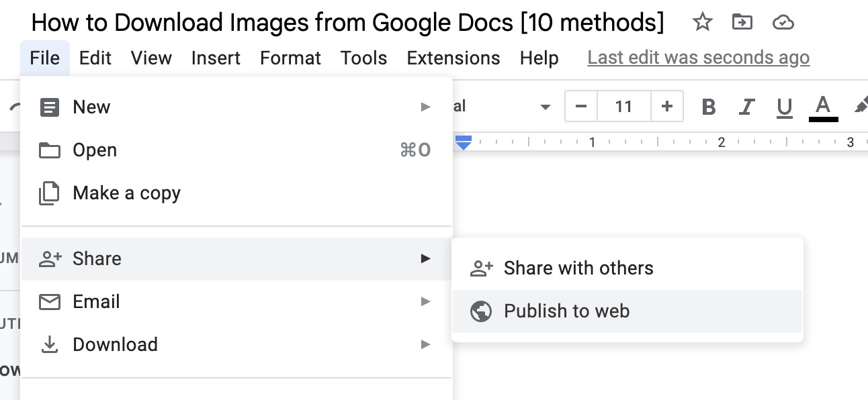Open the Extensions menu
The width and height of the screenshot is (868, 400).
pyautogui.click(x=453, y=58)
